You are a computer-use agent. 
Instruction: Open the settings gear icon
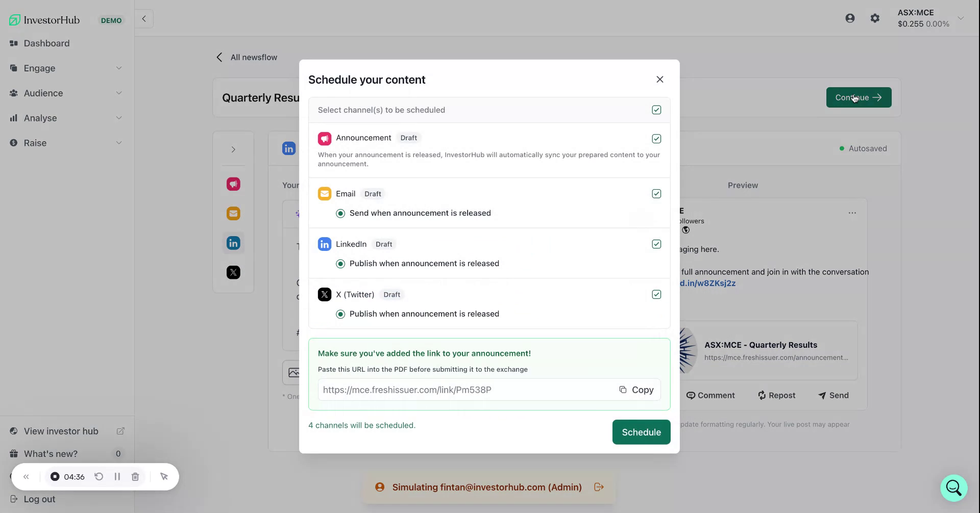point(875,18)
